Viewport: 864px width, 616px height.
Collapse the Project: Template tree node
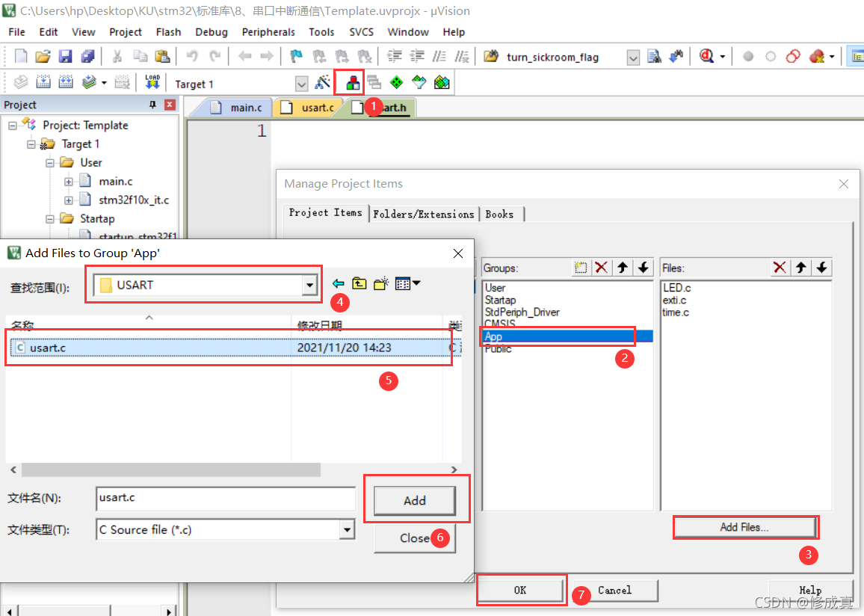(12, 126)
